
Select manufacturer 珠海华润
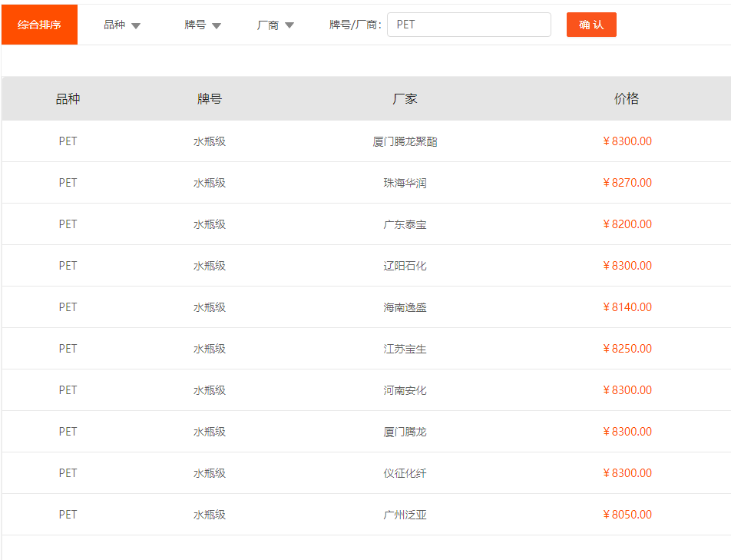[x=405, y=183]
